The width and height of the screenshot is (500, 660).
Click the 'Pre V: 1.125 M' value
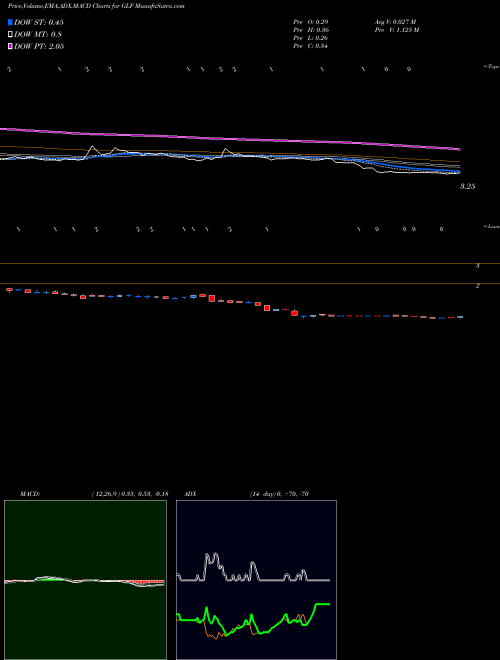(x=396, y=30)
